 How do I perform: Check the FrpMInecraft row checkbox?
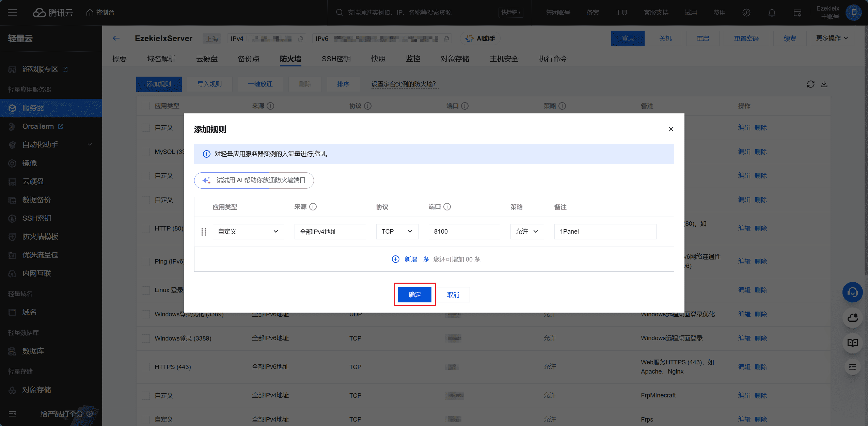(x=146, y=396)
